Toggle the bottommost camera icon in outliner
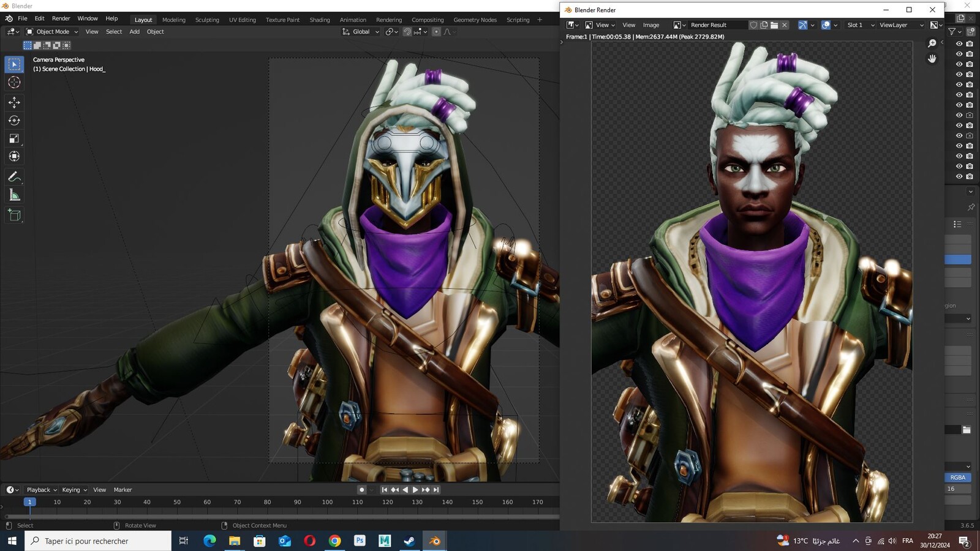This screenshot has width=980, height=551. click(x=970, y=176)
